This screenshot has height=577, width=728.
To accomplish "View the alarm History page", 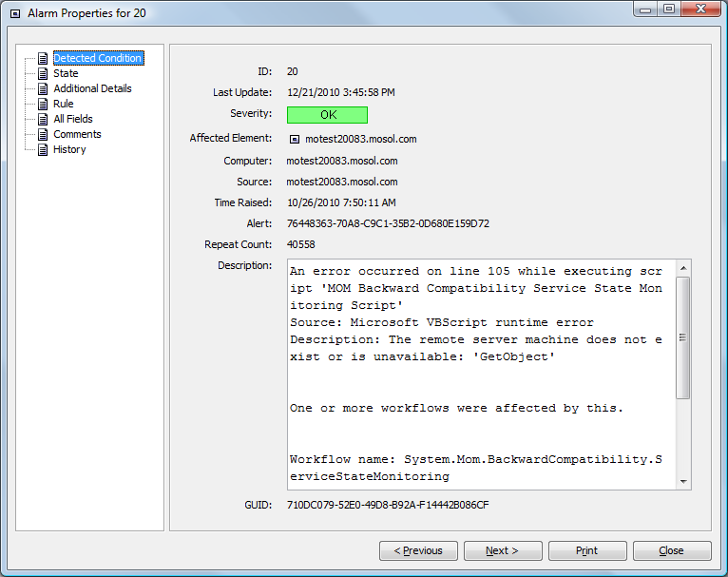I will [69, 149].
